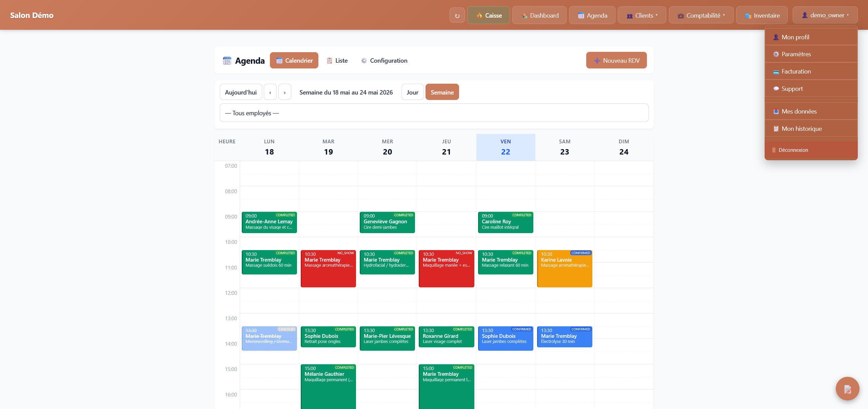
Task: Click the Paramètres gear icon
Action: (x=776, y=54)
